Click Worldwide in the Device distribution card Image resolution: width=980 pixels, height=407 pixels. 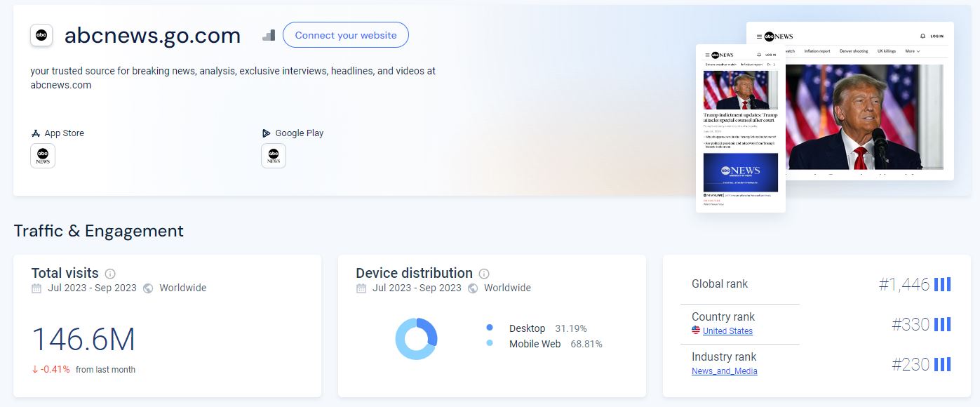coord(508,288)
